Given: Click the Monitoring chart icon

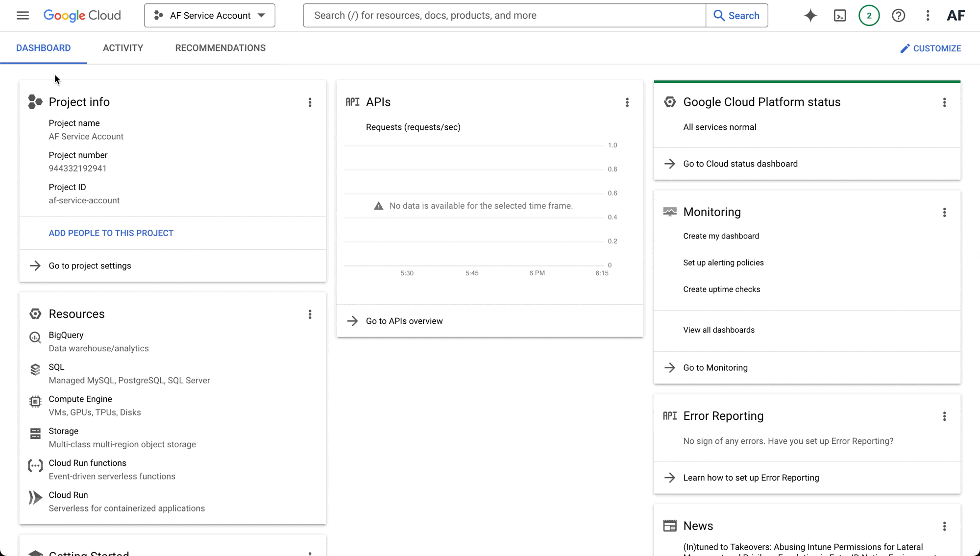Looking at the screenshot, I should pyautogui.click(x=670, y=212).
